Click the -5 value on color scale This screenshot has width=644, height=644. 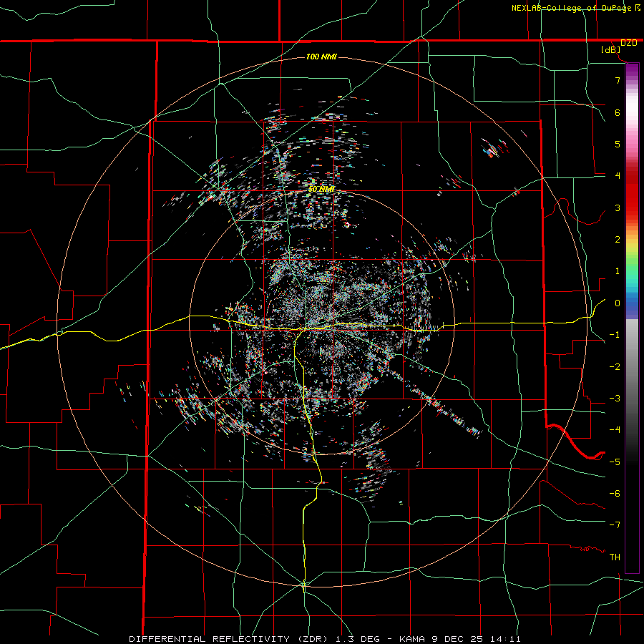point(615,462)
